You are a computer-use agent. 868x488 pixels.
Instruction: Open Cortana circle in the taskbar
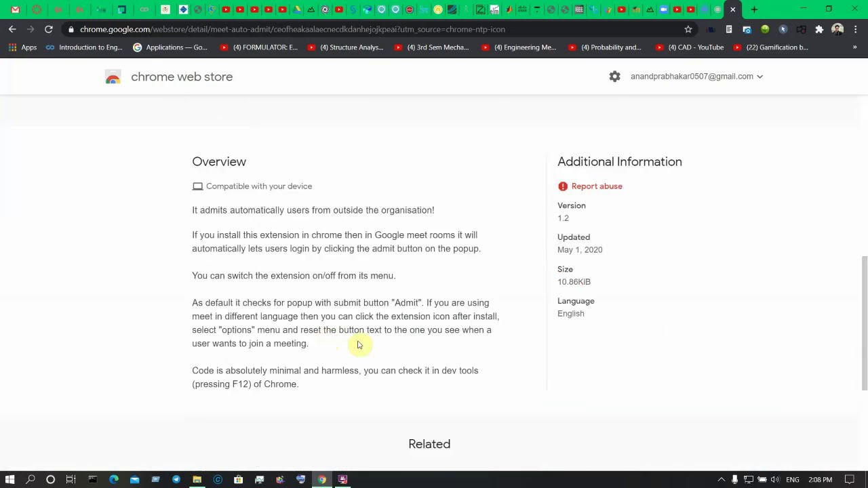[x=50, y=479]
